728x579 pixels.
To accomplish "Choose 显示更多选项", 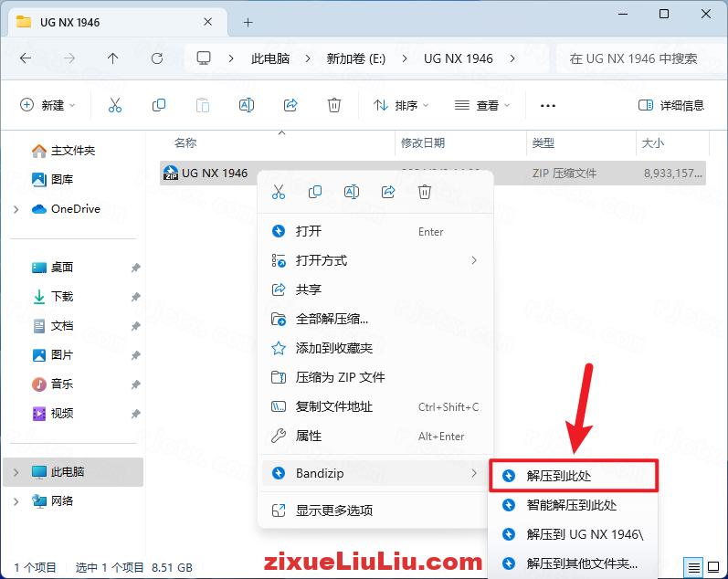I will pyautogui.click(x=375, y=511).
